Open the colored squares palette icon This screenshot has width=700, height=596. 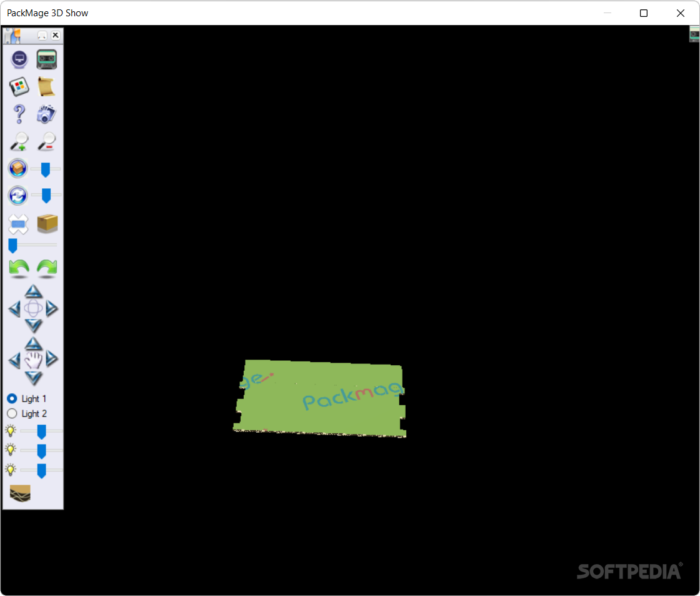pos(19,87)
